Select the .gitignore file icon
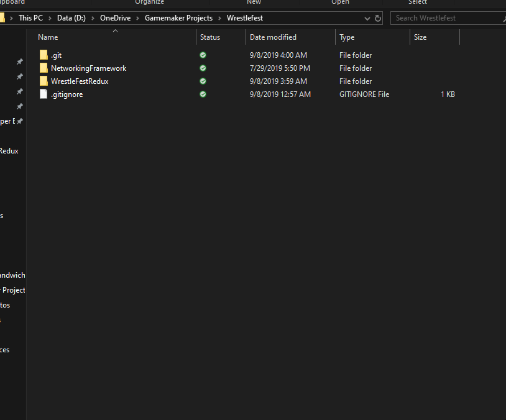This screenshot has width=506, height=420. 44,94
